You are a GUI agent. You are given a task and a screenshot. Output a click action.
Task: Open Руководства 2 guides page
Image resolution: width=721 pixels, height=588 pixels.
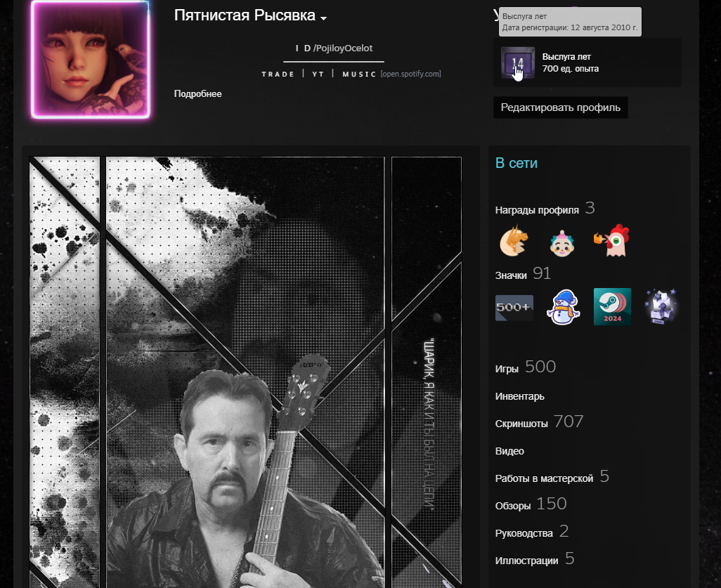coord(532,532)
